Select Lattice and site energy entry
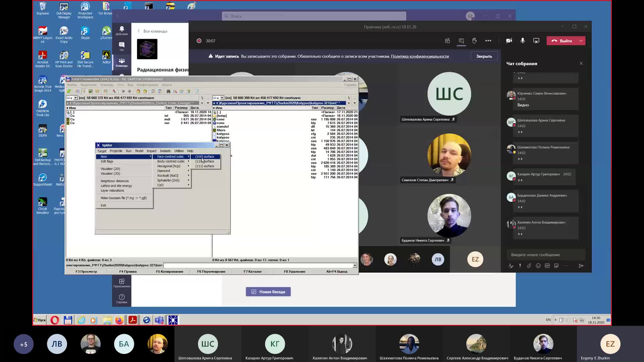The height and width of the screenshot is (362, 644). 124,186
